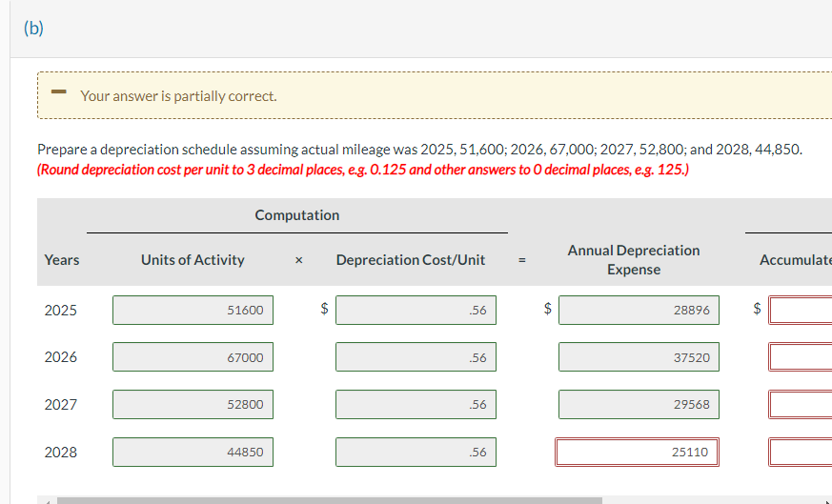832x504 pixels.
Task: Click the 2025 Annual Depreciation Expense field
Action: [639, 310]
